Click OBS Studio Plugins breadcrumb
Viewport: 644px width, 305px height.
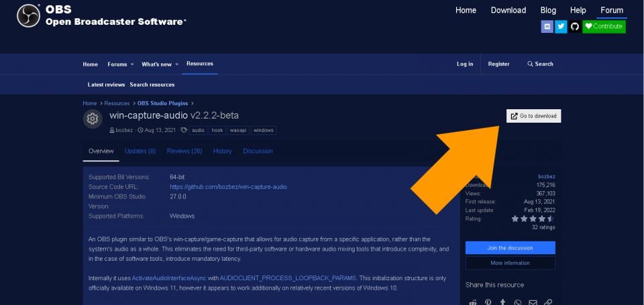(x=162, y=103)
